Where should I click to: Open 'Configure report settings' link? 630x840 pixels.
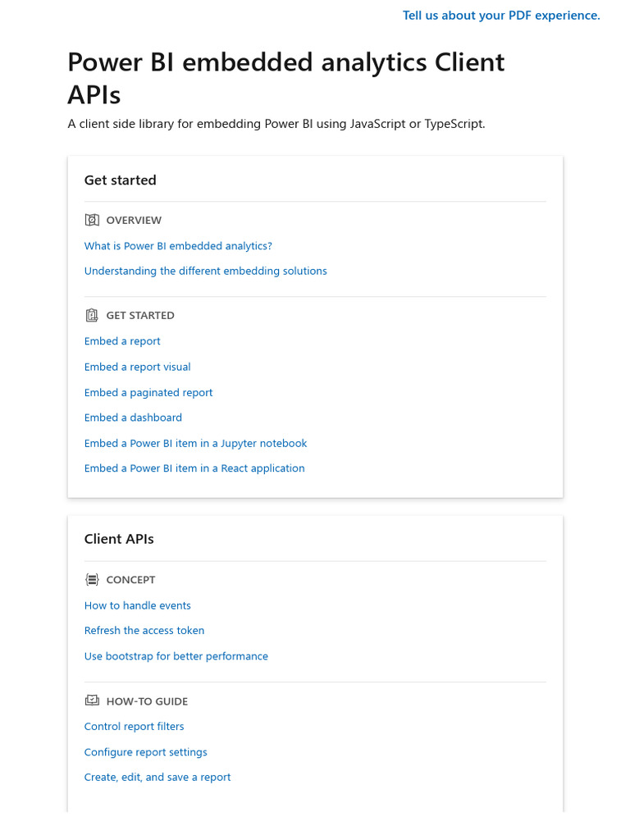(x=145, y=752)
